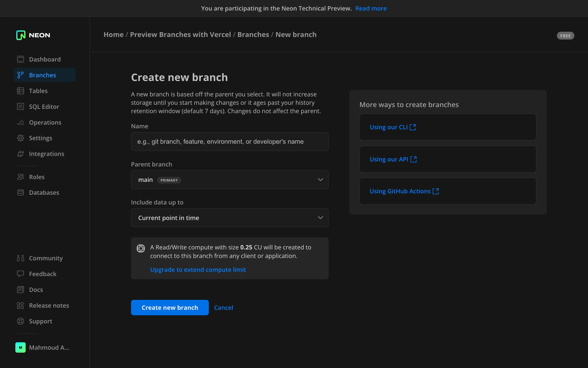Click the Docs document icon
The height and width of the screenshot is (368, 588).
20,290
